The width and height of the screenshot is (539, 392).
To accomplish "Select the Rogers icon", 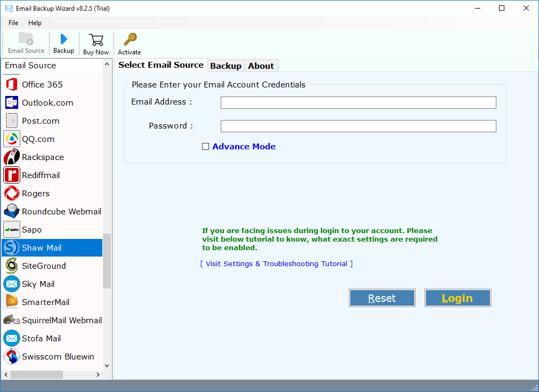I will (12, 193).
